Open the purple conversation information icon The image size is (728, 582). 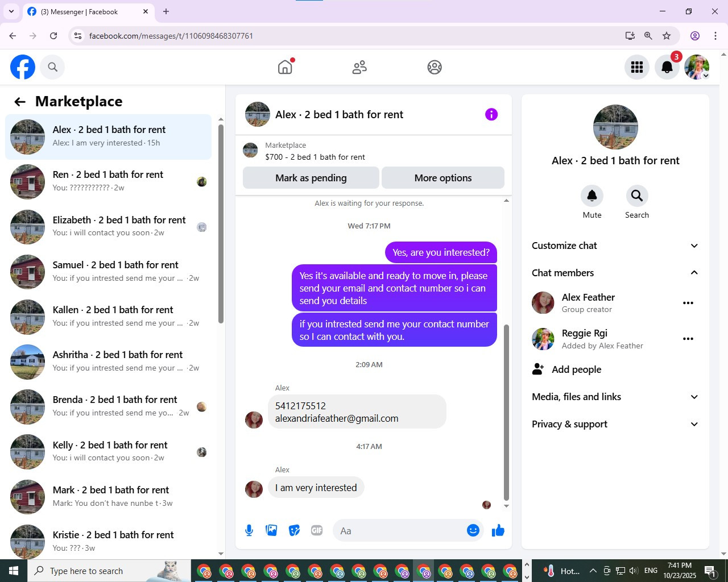[x=491, y=114]
